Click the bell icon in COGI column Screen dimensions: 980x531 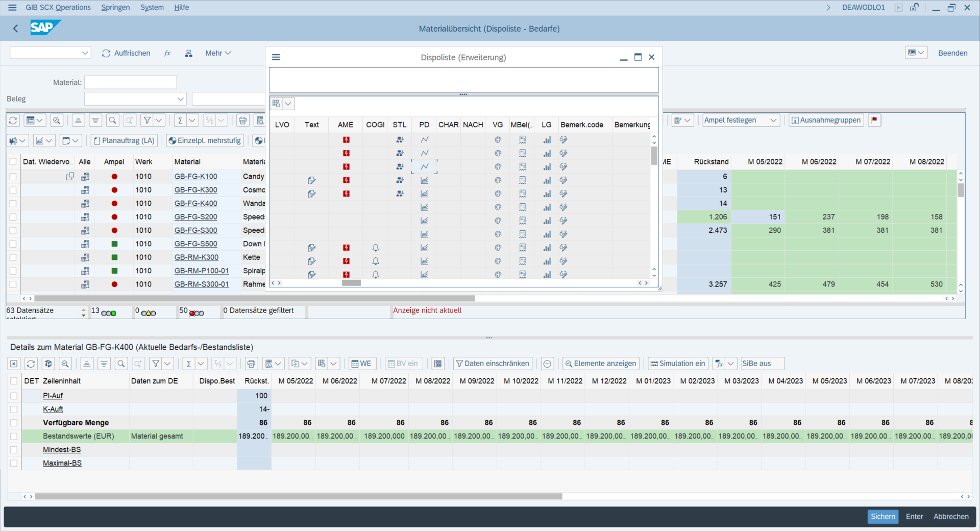(x=375, y=248)
